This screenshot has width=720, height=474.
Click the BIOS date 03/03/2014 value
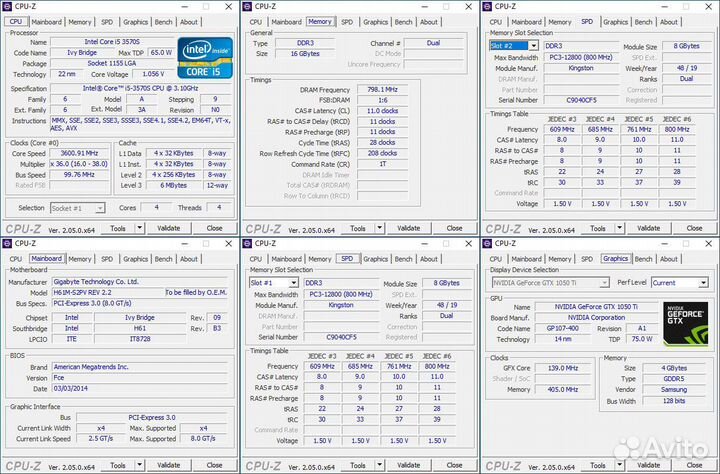[x=140, y=389]
